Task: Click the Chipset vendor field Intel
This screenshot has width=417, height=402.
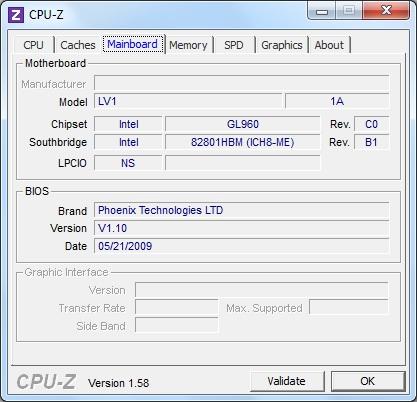Action: click(128, 124)
